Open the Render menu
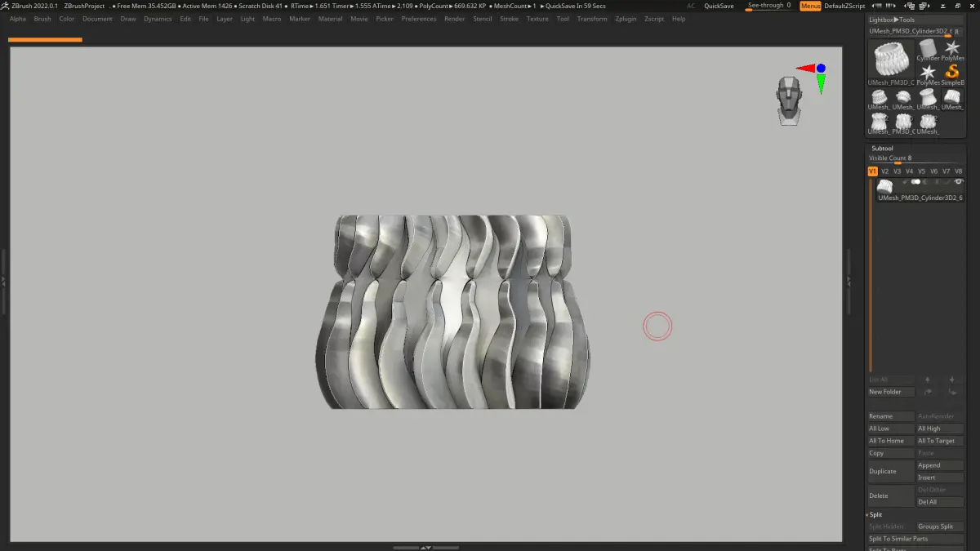 click(x=454, y=19)
